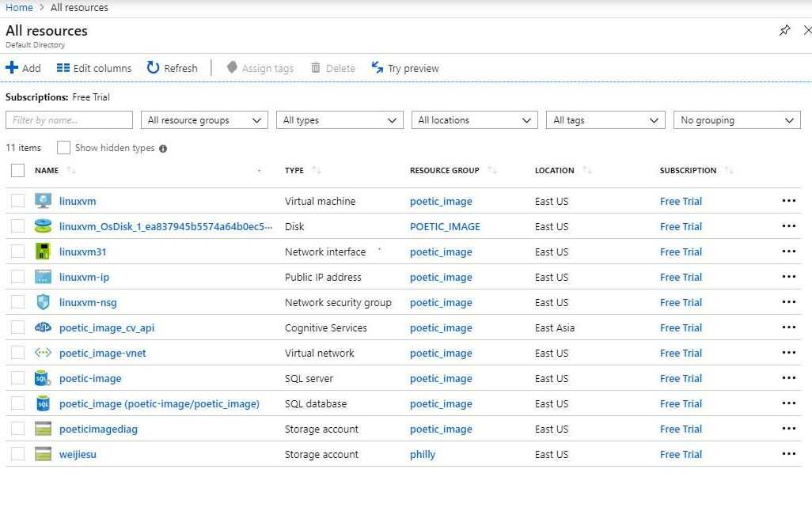
Task: Enable Show hidden types checkbox
Action: click(63, 148)
